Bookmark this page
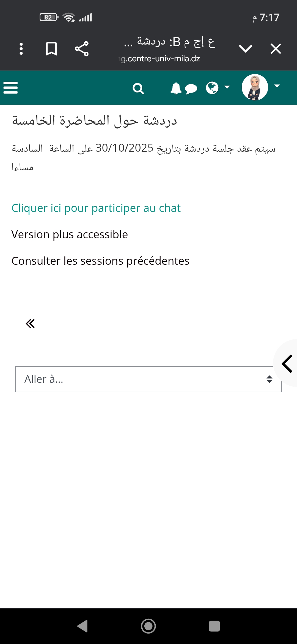The image size is (297, 644). point(51,49)
